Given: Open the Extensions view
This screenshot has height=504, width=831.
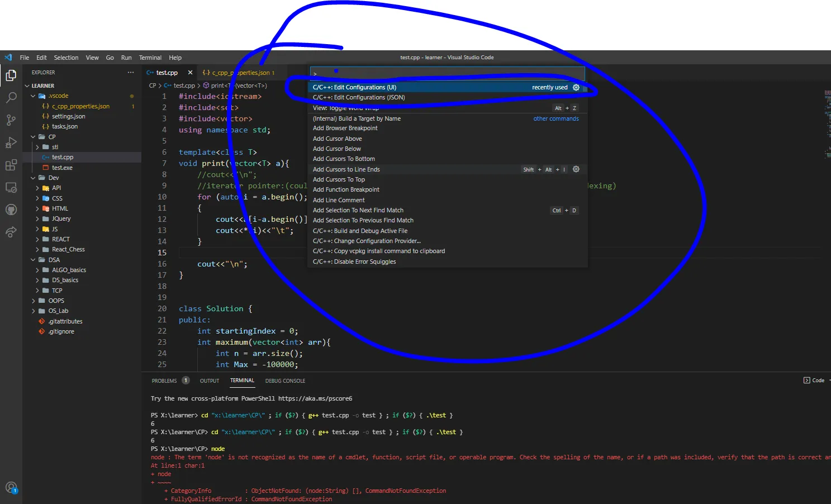Looking at the screenshot, I should click(11, 165).
